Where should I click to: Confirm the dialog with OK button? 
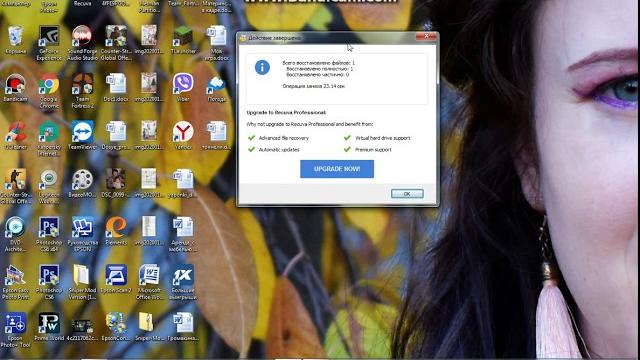click(x=407, y=193)
